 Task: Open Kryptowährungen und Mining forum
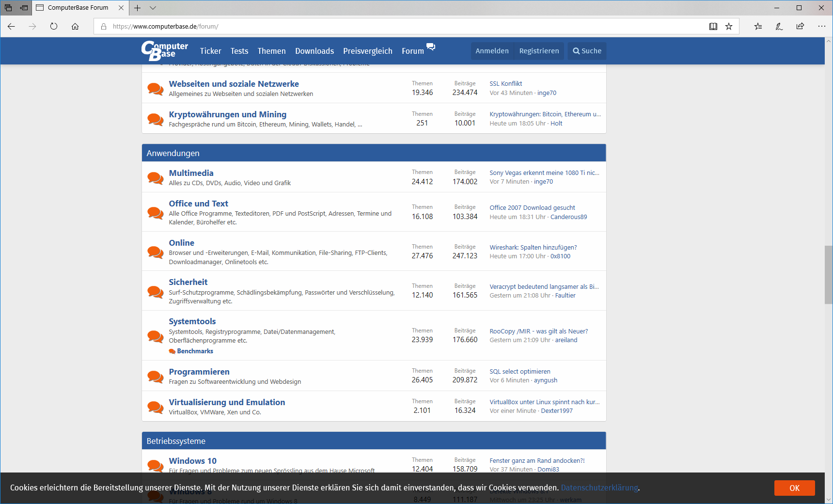click(x=227, y=114)
